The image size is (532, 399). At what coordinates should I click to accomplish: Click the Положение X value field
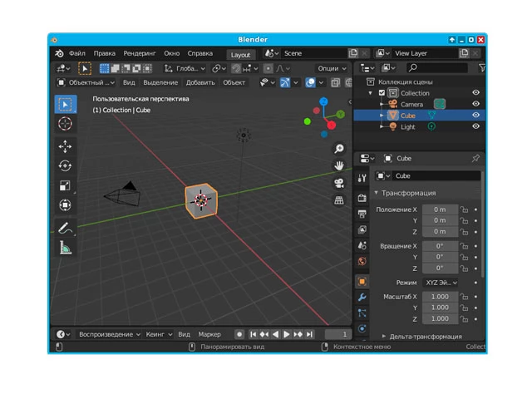(x=440, y=209)
